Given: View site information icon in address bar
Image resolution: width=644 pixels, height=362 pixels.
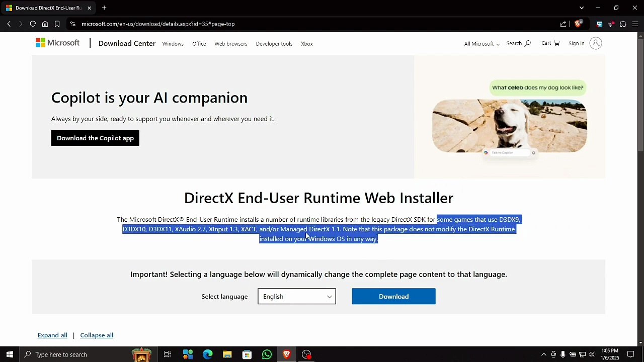Looking at the screenshot, I should click(x=73, y=24).
